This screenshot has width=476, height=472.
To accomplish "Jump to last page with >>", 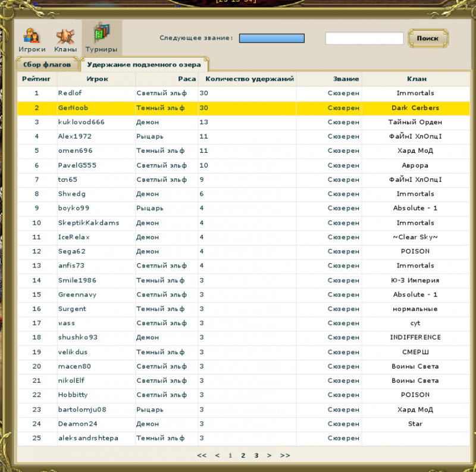I will pyautogui.click(x=284, y=455).
